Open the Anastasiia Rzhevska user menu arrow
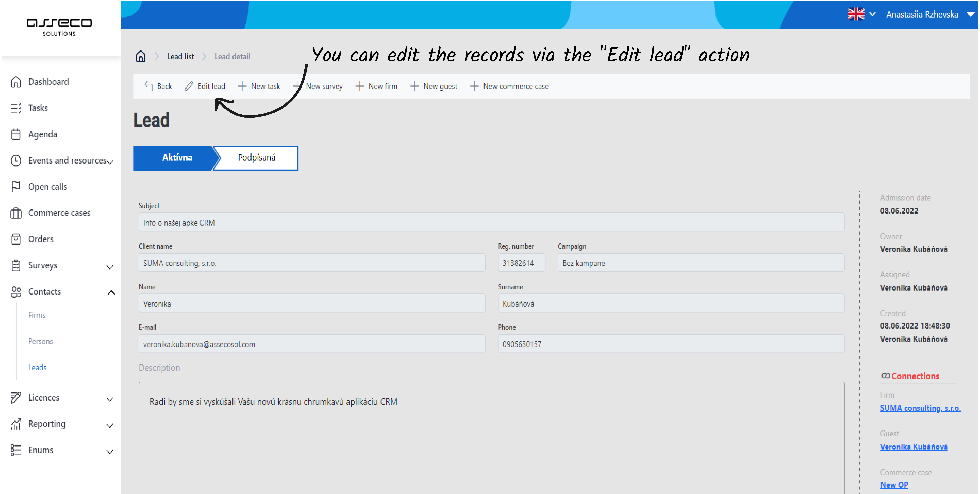The height and width of the screenshot is (494, 980). click(x=970, y=14)
